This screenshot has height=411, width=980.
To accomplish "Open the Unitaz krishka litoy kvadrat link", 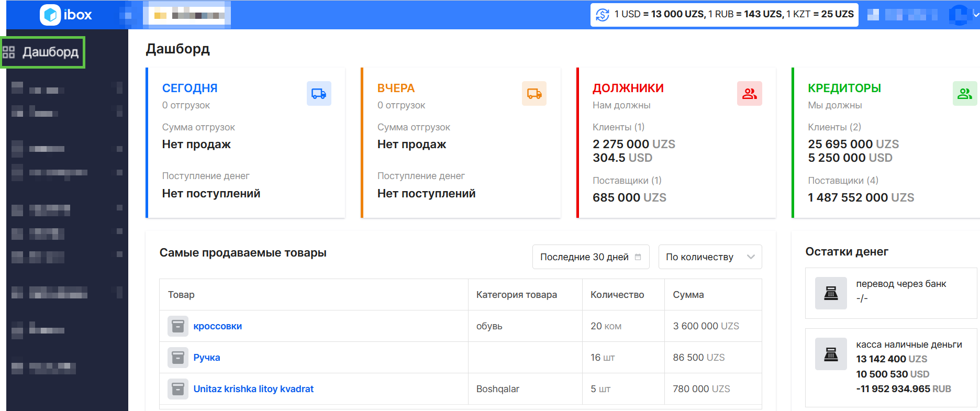I will point(253,389).
